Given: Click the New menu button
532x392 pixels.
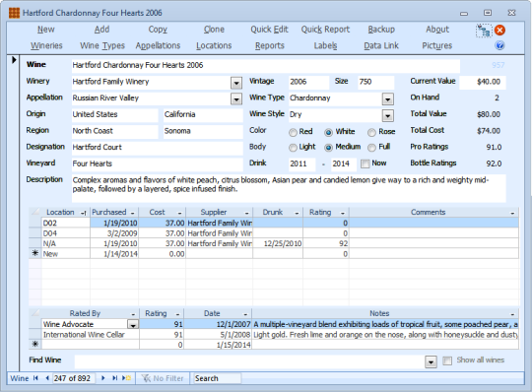Looking at the screenshot, I should (45, 30).
